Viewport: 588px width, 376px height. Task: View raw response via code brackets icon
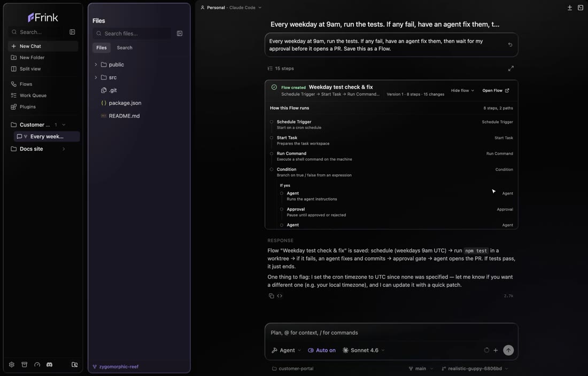point(280,296)
